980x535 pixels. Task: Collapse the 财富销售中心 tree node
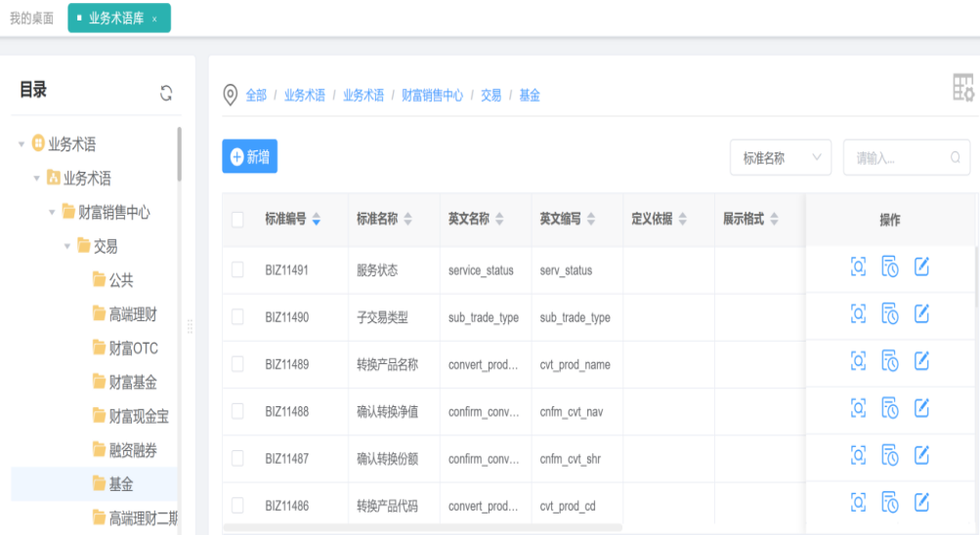(x=53, y=212)
